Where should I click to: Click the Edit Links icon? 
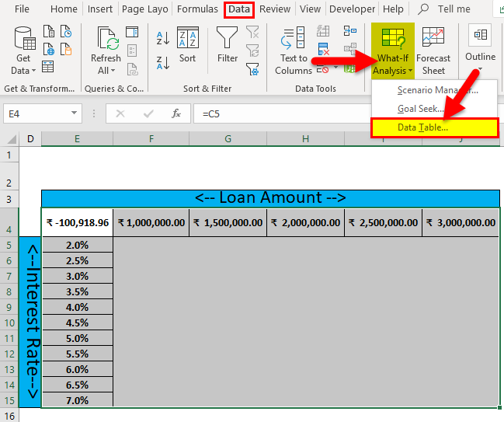(x=133, y=69)
